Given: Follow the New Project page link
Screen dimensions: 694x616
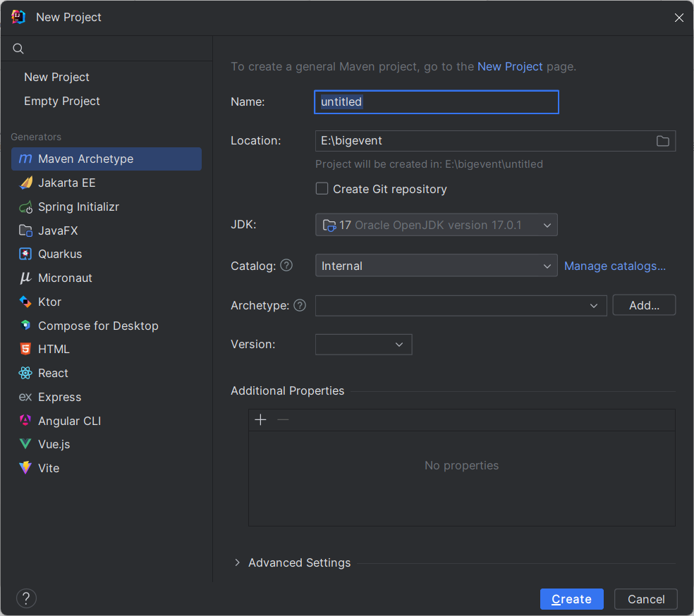Looking at the screenshot, I should click(x=510, y=66).
